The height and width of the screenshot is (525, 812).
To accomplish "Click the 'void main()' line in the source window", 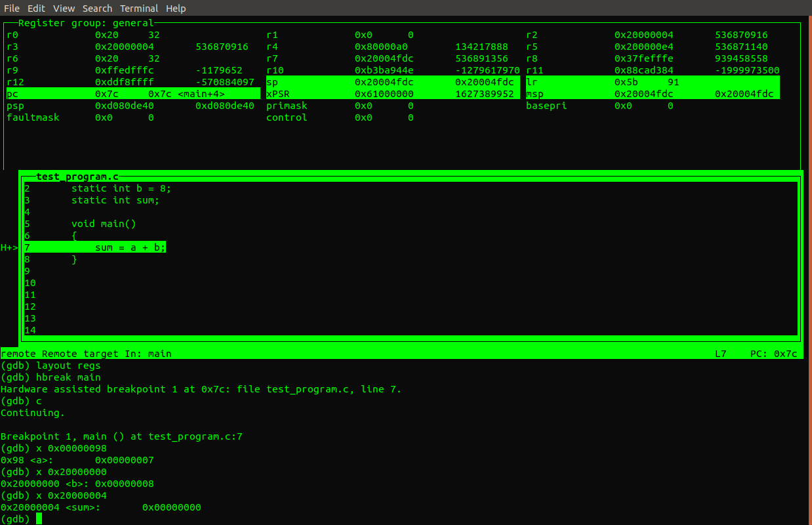I will (103, 224).
